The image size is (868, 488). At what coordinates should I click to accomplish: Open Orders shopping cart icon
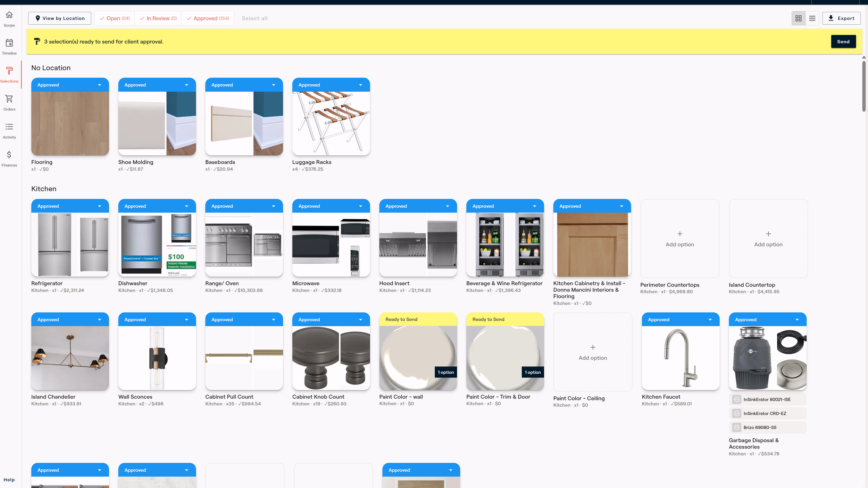pyautogui.click(x=9, y=99)
